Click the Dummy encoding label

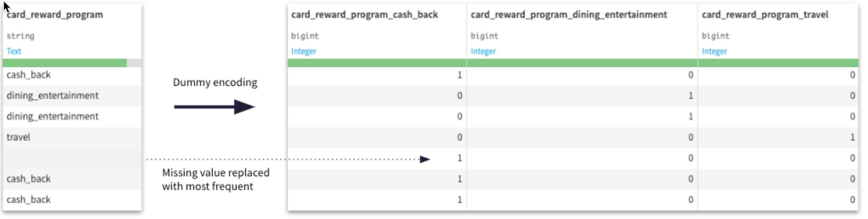point(215,82)
